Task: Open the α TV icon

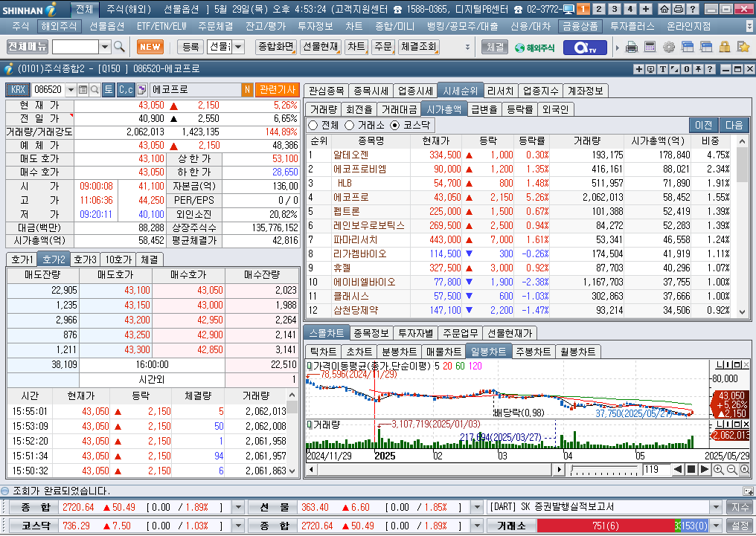Action: click(585, 47)
